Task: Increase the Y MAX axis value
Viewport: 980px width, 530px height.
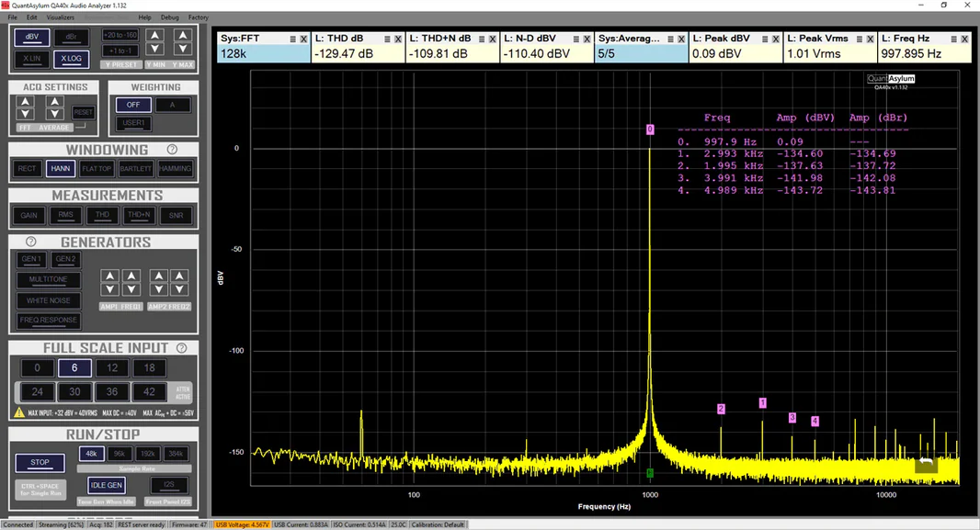Action: click(x=182, y=36)
